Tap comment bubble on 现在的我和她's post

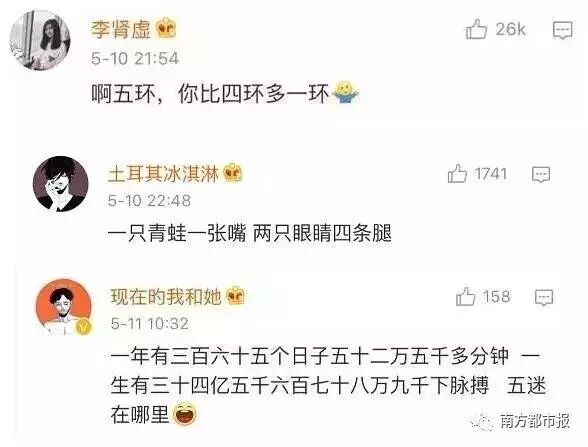point(544,298)
